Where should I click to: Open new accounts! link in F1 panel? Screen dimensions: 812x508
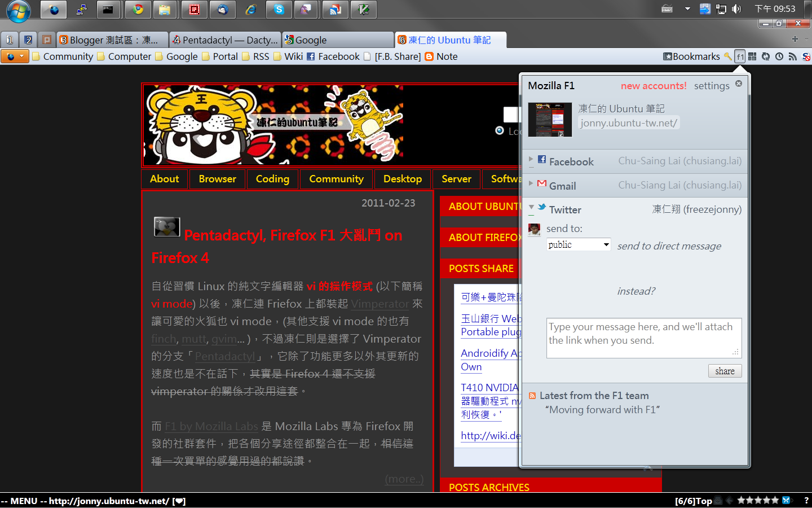(654, 86)
